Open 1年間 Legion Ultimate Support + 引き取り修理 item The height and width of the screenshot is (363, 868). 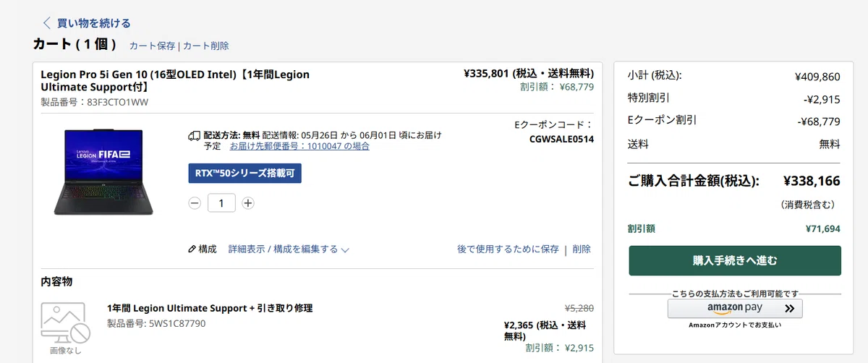pos(210,308)
